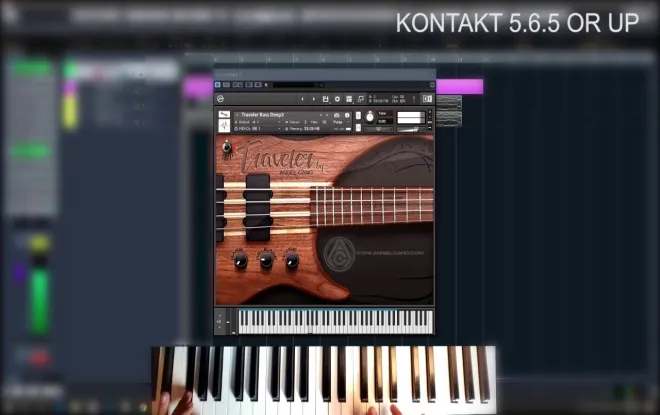Click the instrument pan slider
Viewport: 660px width, 415px height.
(x=378, y=129)
